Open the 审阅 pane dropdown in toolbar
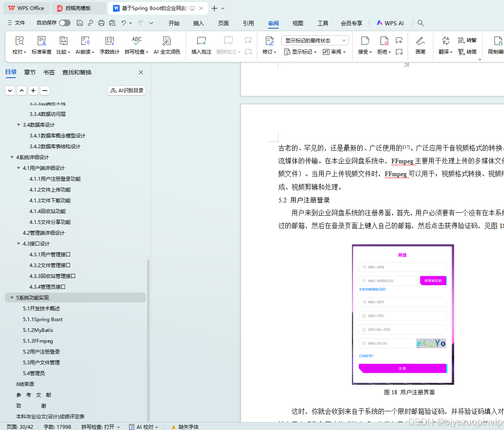The width and height of the screenshot is (504, 430). (x=334, y=52)
